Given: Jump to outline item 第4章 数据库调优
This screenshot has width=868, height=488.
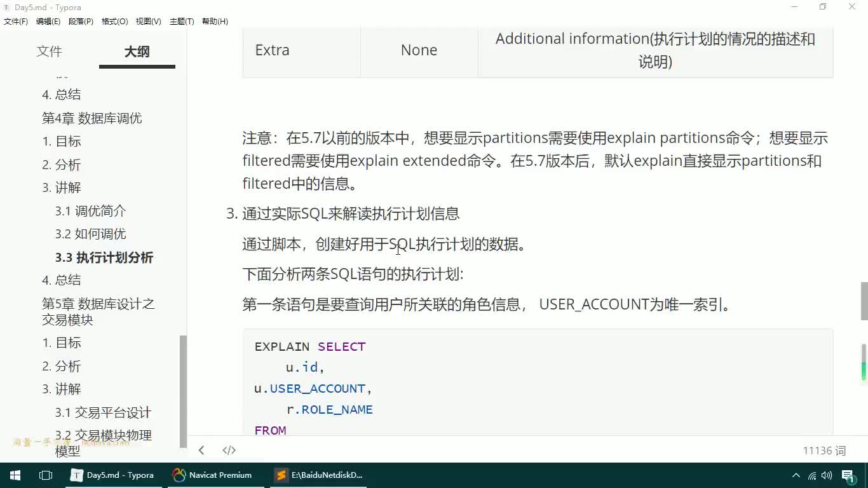Looking at the screenshot, I should [x=92, y=118].
